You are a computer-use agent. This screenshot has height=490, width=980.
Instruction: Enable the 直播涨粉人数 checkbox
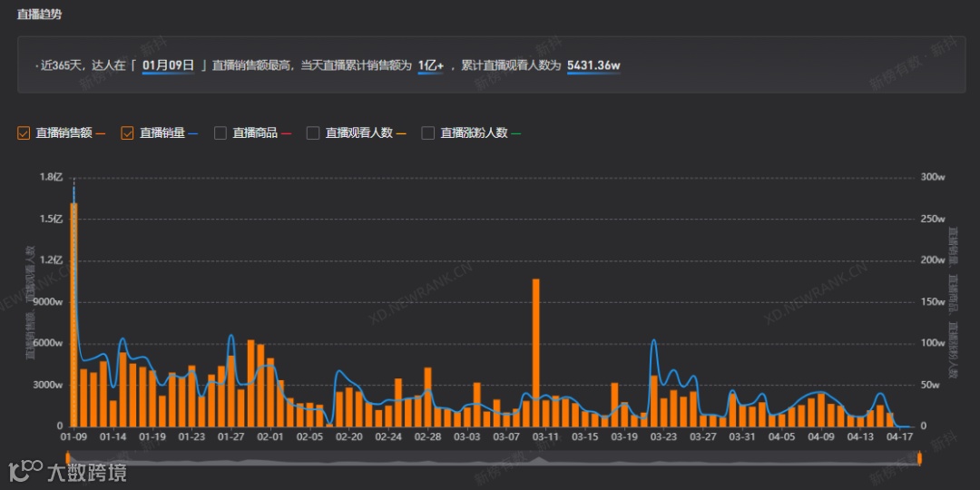tap(428, 133)
